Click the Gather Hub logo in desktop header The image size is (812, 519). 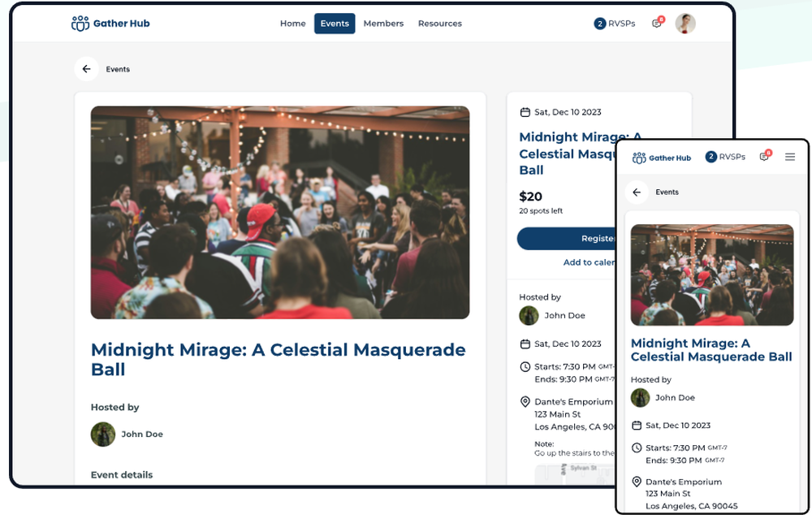pos(110,24)
